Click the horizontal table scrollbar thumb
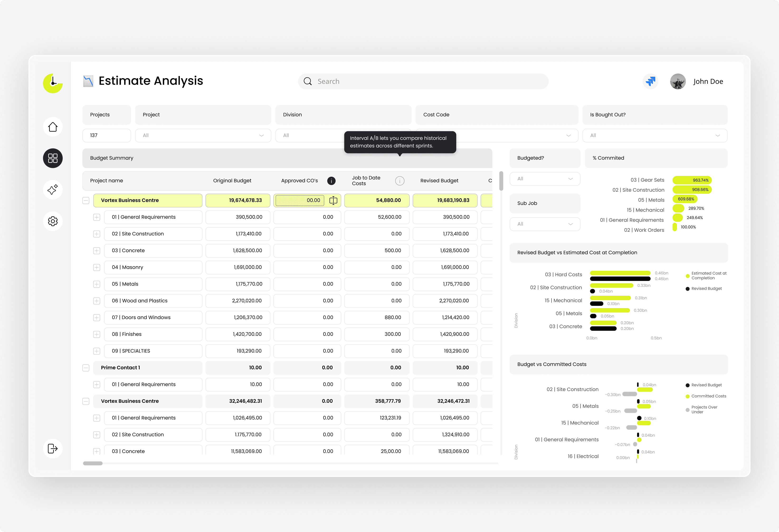Image resolution: width=779 pixels, height=532 pixels. click(93, 463)
